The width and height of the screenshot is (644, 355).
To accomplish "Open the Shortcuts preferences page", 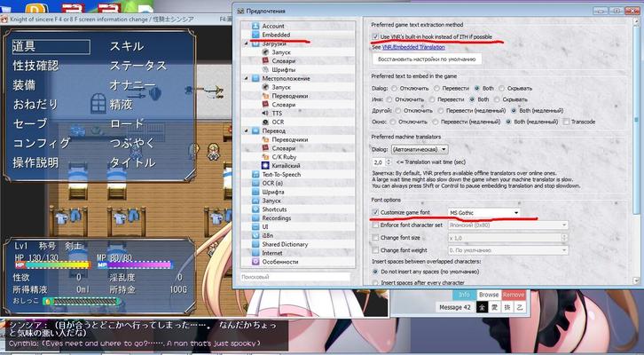I will point(274,209).
